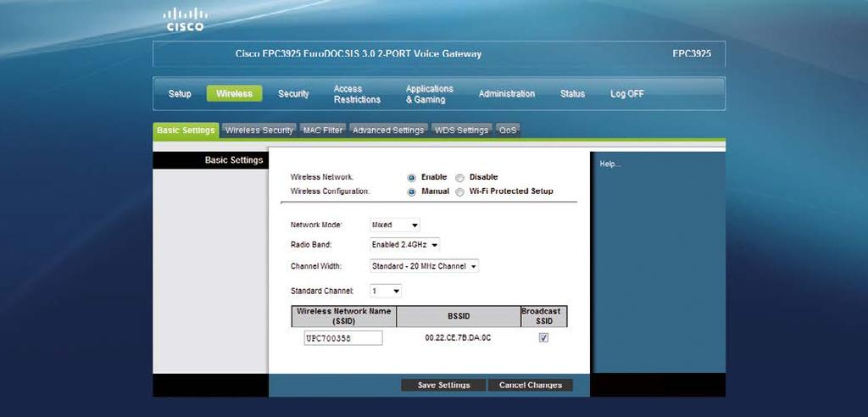
Task: Select Manual wireless configuration
Action: [x=411, y=192]
